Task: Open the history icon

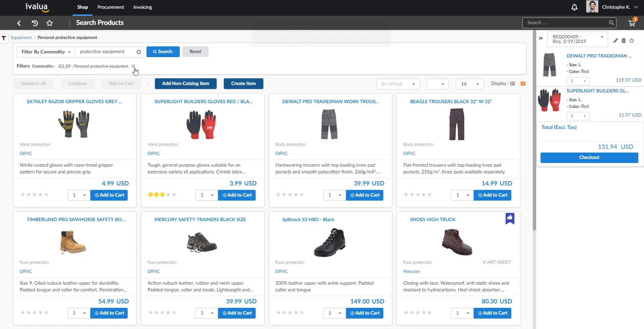Action: click(35, 23)
